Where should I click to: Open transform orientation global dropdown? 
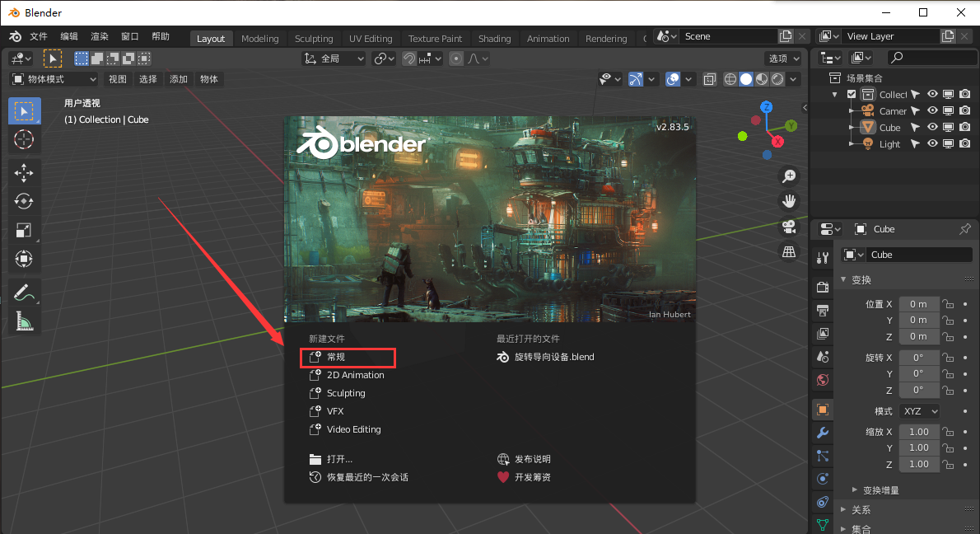point(334,59)
